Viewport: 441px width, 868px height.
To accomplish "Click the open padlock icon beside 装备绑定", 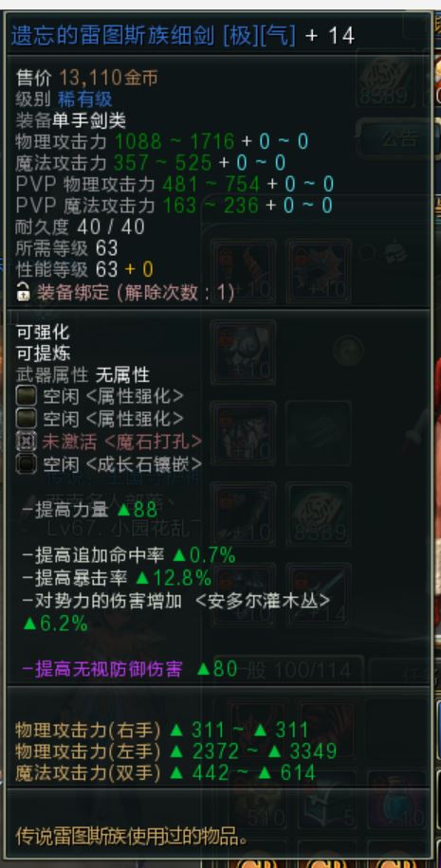I will tap(24, 291).
